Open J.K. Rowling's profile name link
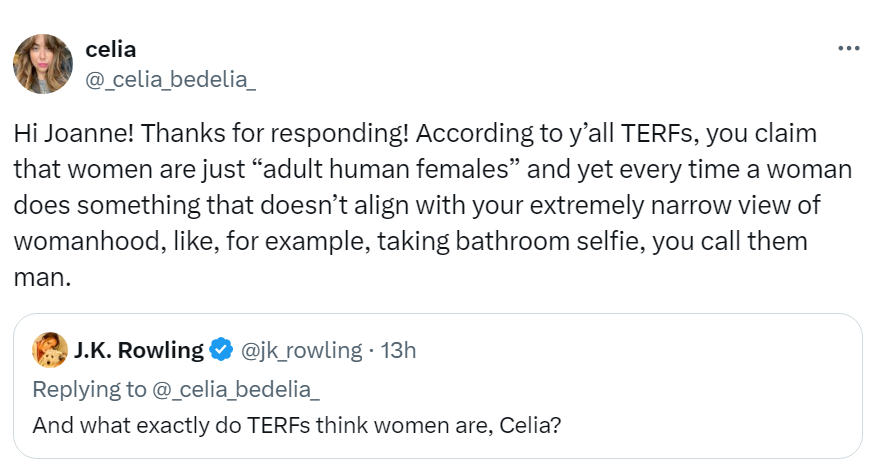This screenshot has width=878, height=464. pyautogui.click(x=138, y=350)
